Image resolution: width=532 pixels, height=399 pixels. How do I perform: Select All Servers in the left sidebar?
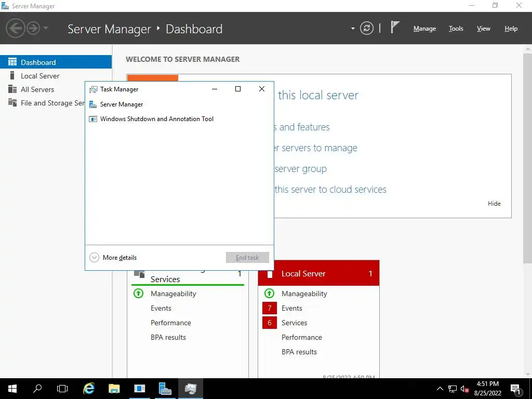point(43,89)
